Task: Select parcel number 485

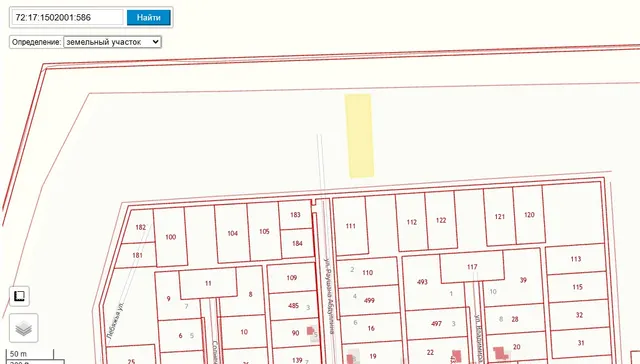Action: (x=293, y=306)
